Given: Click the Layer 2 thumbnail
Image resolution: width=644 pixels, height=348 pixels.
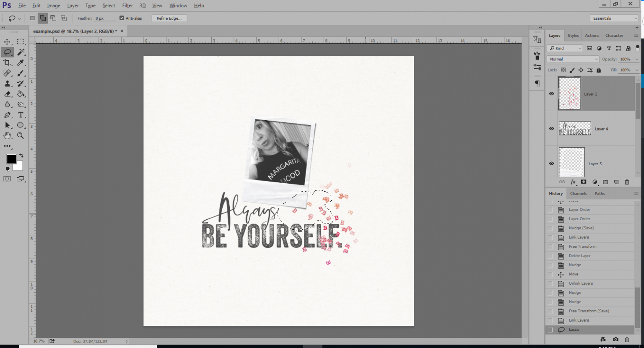Looking at the screenshot, I should click(x=569, y=93).
